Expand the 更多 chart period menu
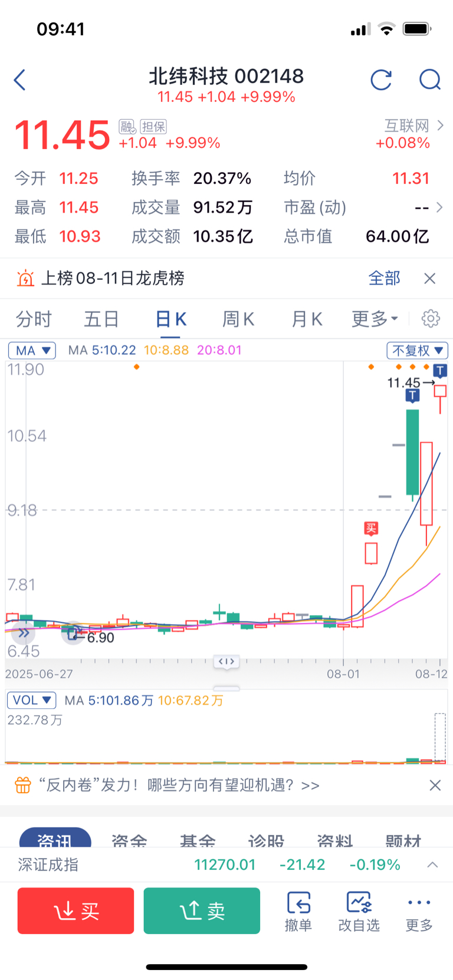 point(375,319)
